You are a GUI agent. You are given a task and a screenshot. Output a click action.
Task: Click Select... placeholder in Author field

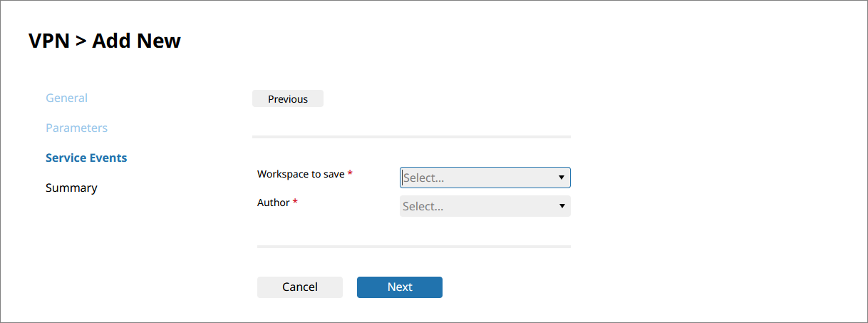423,206
